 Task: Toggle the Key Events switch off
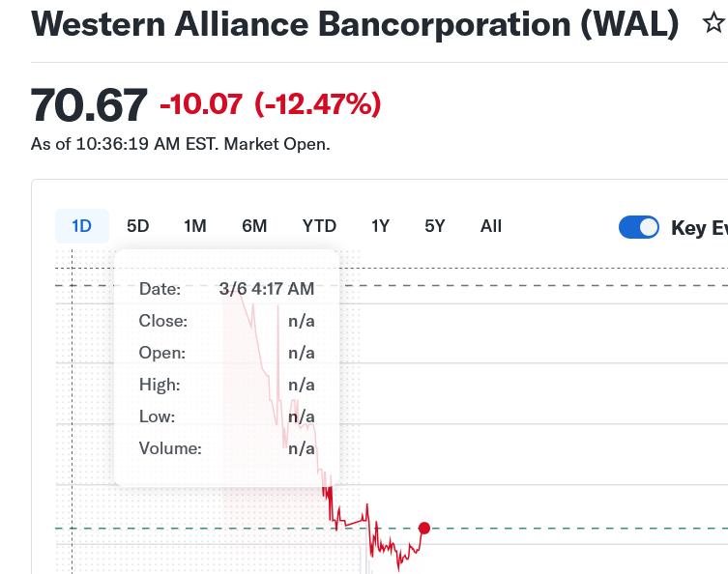coord(638,227)
